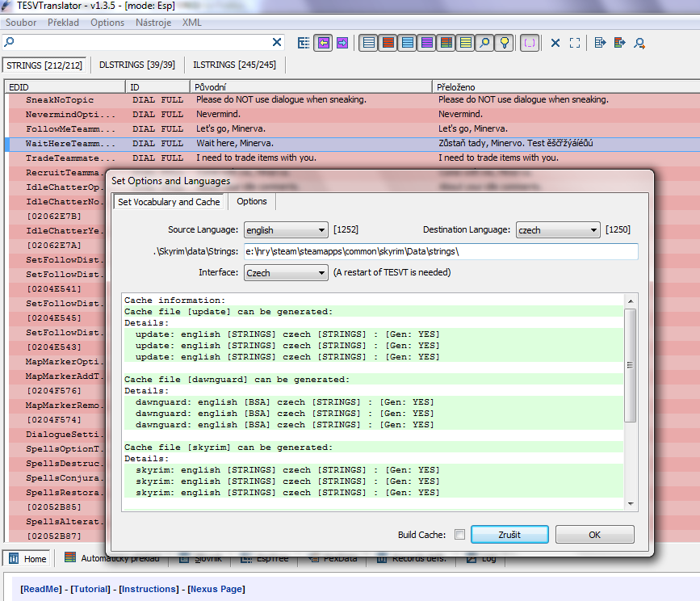Click the Skyrim Strings path field

[x=441, y=252]
